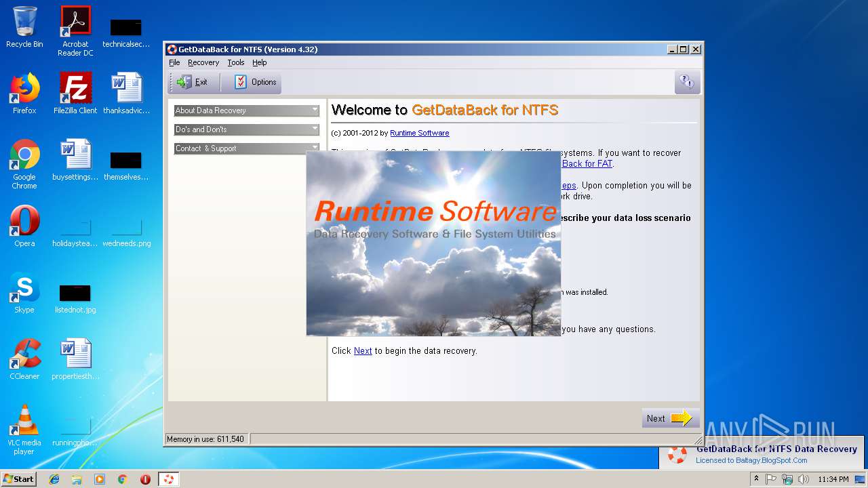Select the propertiesth Word document icon
868x488 pixels.
pyautogui.click(x=75, y=359)
